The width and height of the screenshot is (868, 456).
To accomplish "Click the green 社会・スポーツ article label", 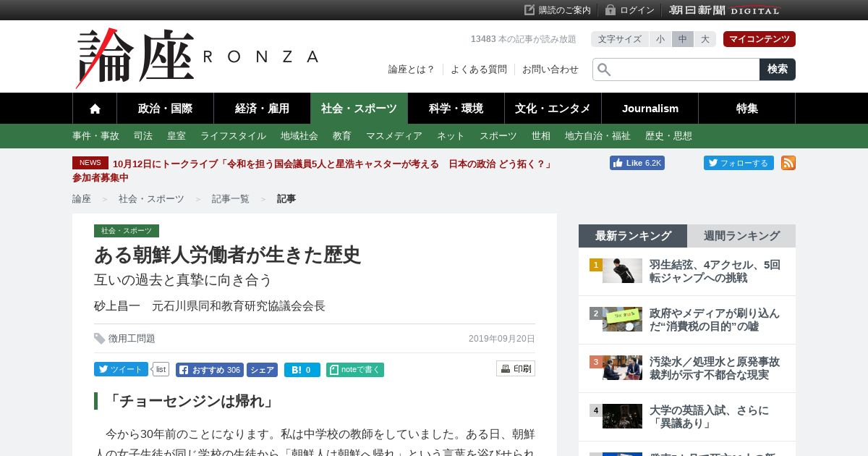I will pos(127,231).
